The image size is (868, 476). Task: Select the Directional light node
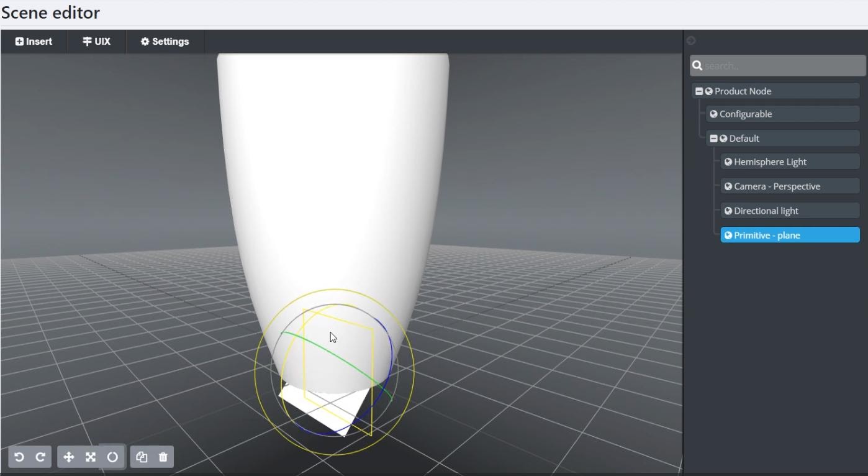(790, 211)
